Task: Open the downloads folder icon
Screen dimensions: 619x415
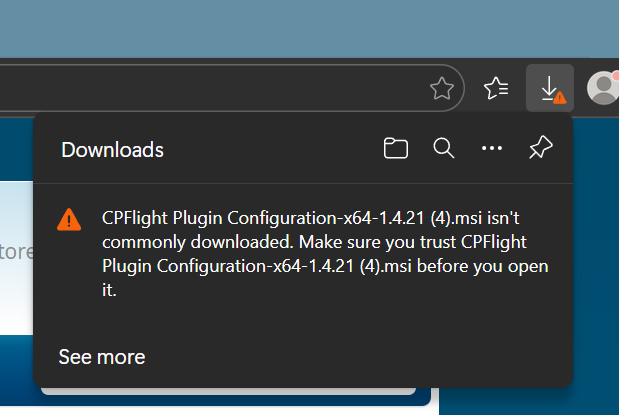Action: click(x=396, y=149)
